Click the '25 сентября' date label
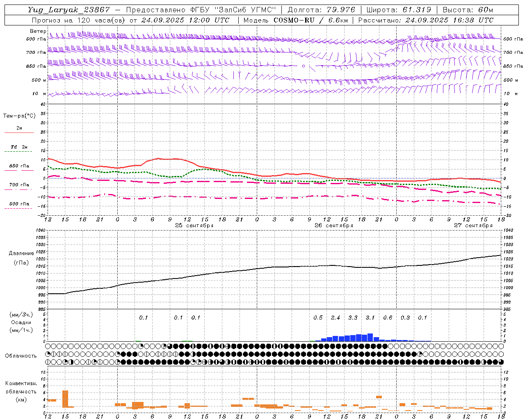The width and height of the screenshot is (525, 420). tap(194, 226)
